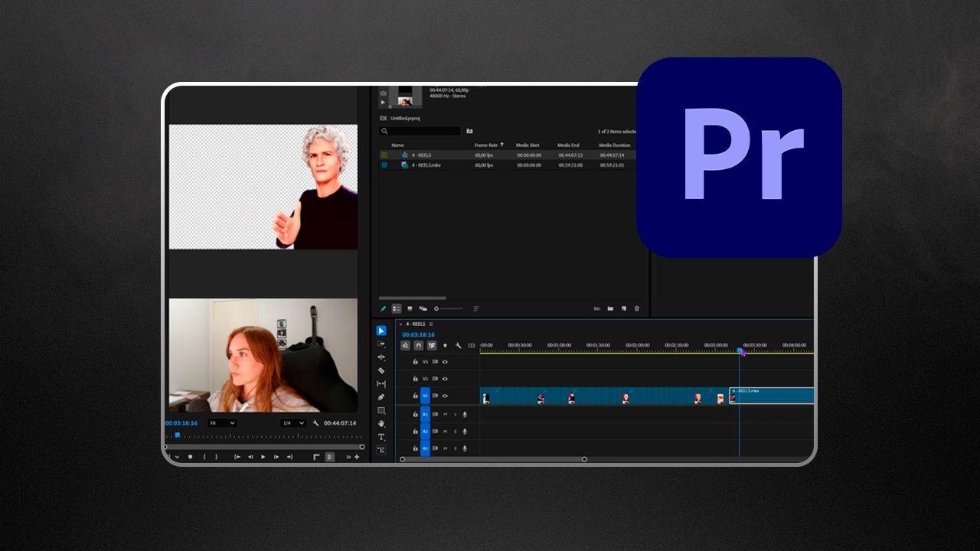Step forward one frame in the monitor
980x551 pixels.
pyautogui.click(x=276, y=457)
